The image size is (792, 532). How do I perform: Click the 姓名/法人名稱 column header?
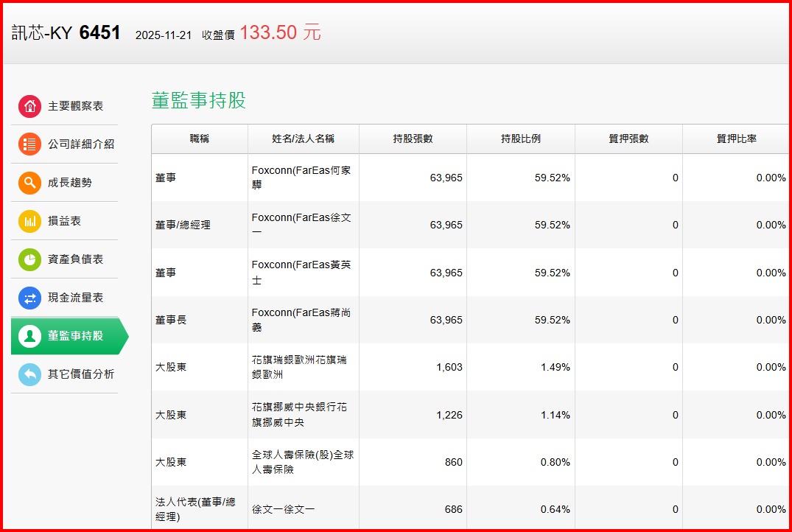pos(303,139)
